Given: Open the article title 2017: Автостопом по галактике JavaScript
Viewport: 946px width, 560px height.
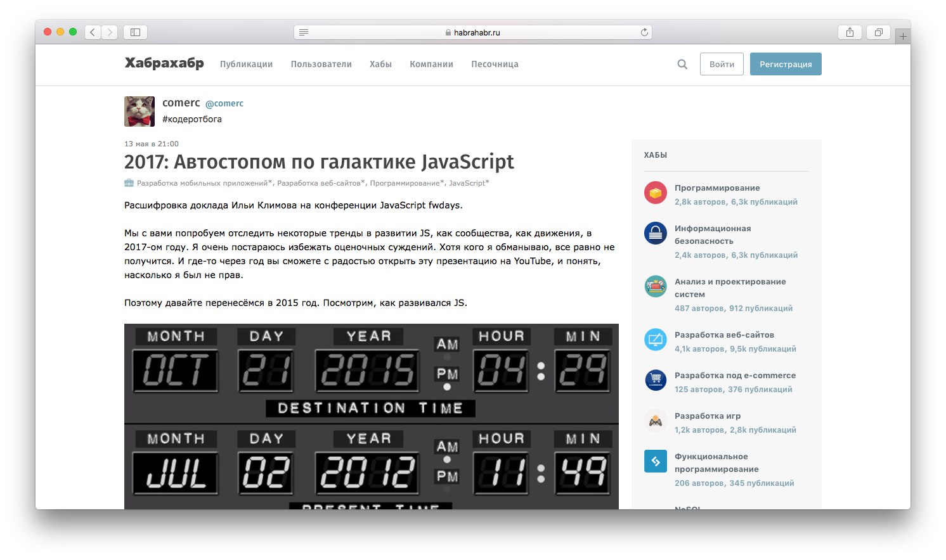Looking at the screenshot, I should tap(319, 162).
